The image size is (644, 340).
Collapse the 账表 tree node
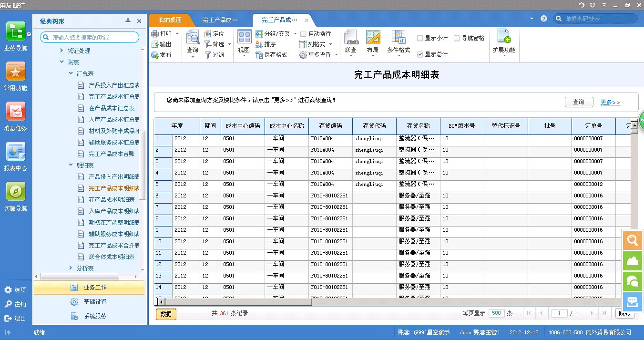point(61,62)
